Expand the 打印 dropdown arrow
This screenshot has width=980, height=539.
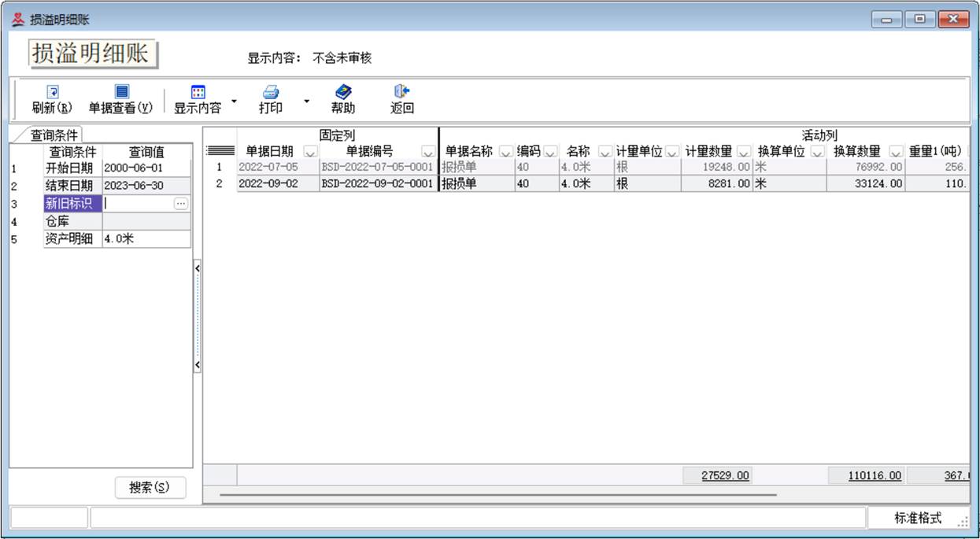(x=306, y=102)
